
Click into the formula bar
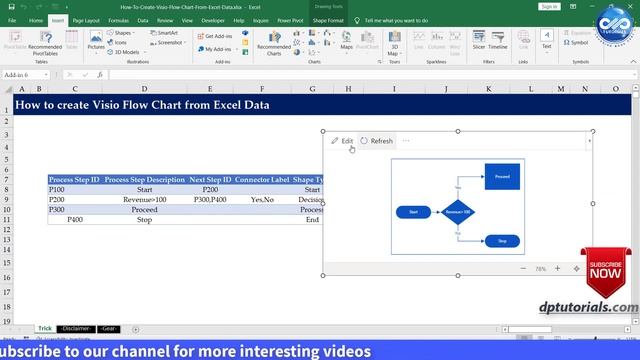pos(371,75)
